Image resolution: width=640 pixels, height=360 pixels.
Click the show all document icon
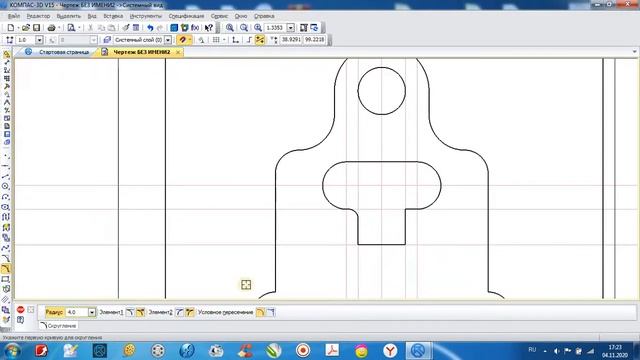tap(304, 28)
